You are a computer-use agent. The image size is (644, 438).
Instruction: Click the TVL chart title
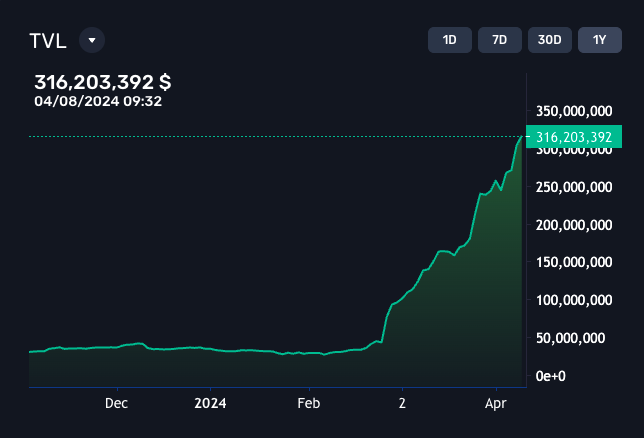pos(48,40)
